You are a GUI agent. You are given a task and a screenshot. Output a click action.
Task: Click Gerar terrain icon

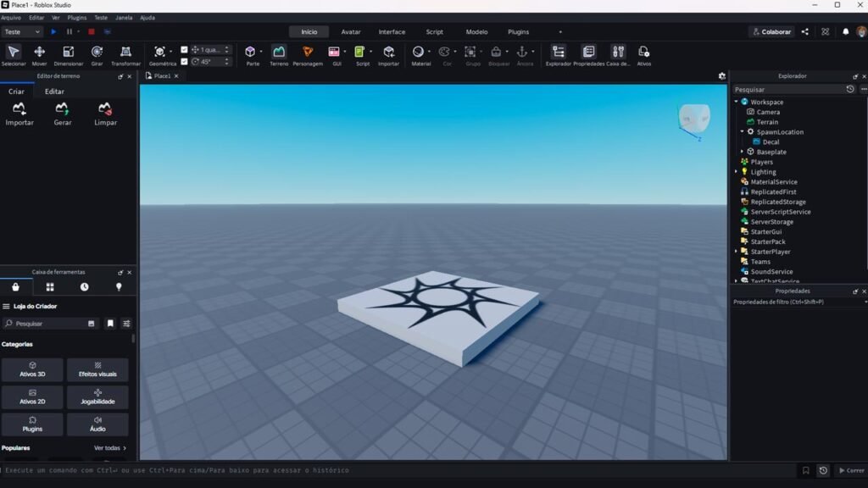point(62,114)
